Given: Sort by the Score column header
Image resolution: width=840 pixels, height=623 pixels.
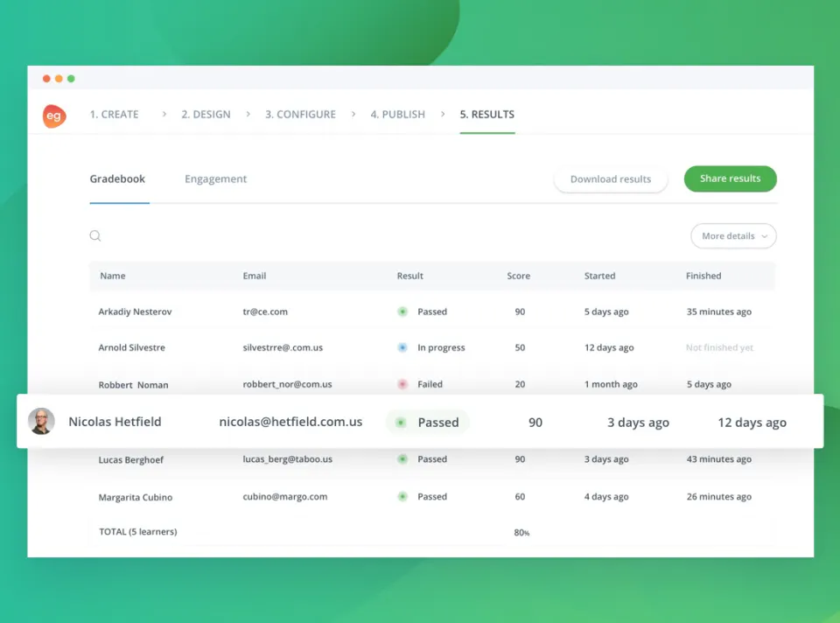Looking at the screenshot, I should point(519,276).
